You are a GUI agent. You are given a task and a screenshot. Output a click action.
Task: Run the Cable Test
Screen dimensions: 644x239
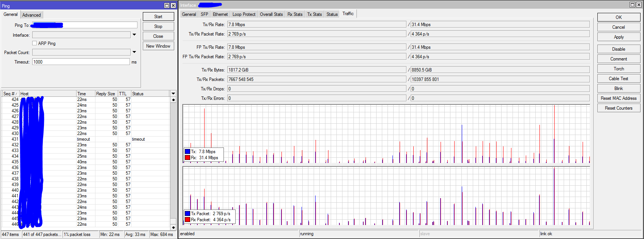619,79
